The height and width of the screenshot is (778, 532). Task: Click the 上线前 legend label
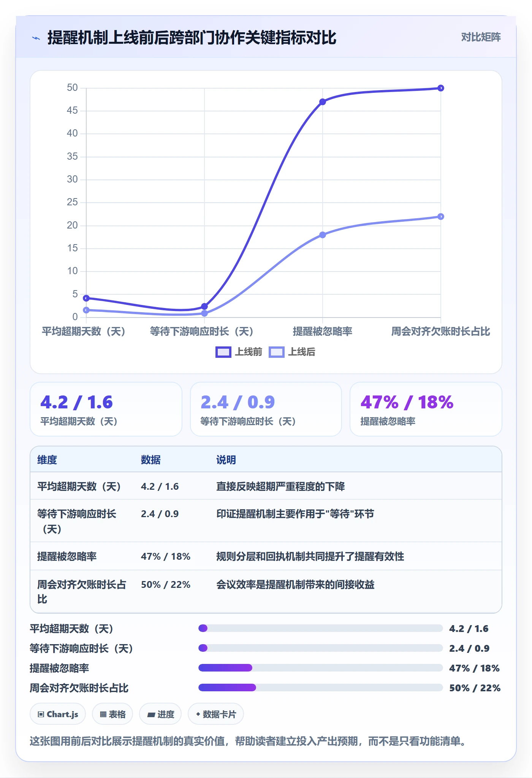pos(249,352)
